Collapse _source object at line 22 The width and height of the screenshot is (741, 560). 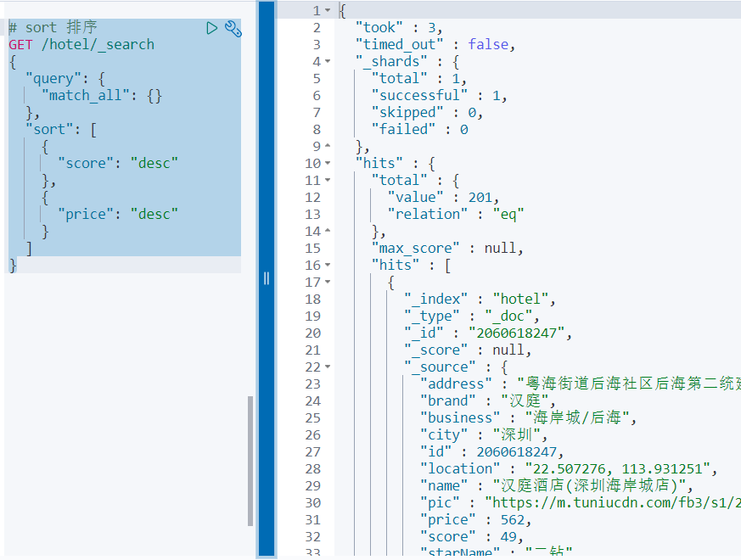(328, 367)
